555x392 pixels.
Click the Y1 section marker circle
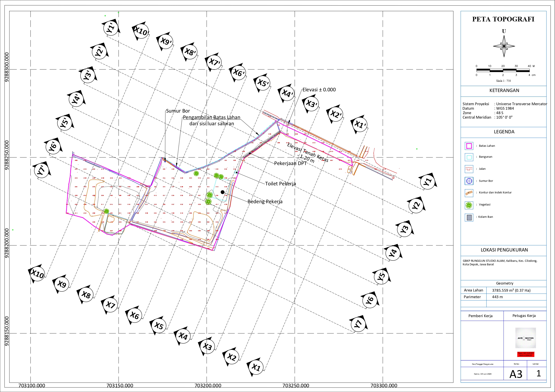[427, 182]
